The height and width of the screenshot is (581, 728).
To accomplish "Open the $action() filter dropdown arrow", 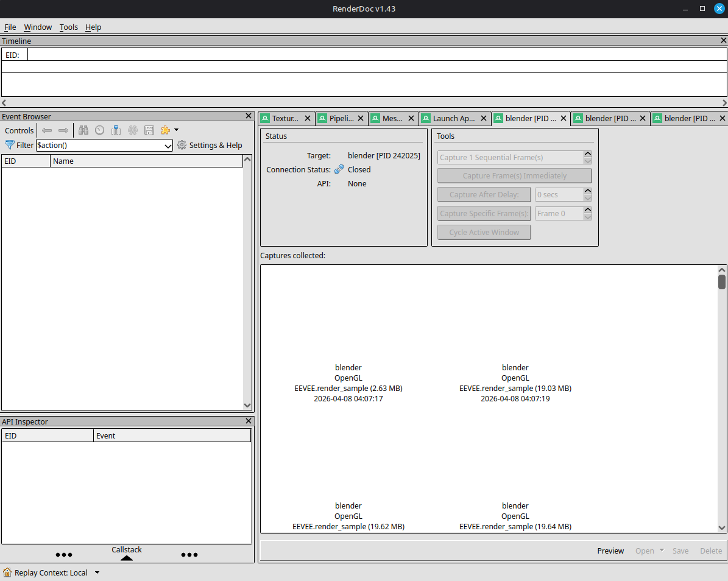I will click(168, 146).
